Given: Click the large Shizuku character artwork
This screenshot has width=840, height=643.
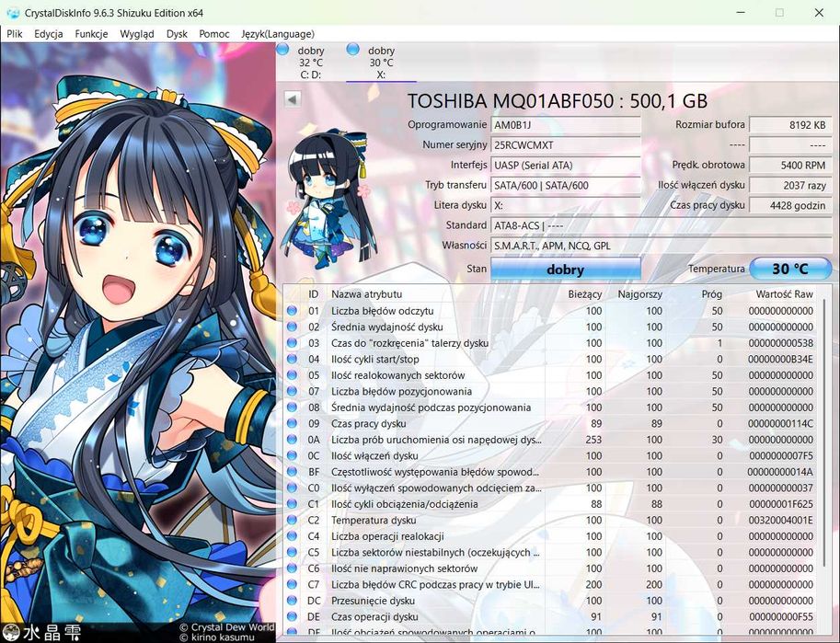Looking at the screenshot, I should (x=138, y=342).
